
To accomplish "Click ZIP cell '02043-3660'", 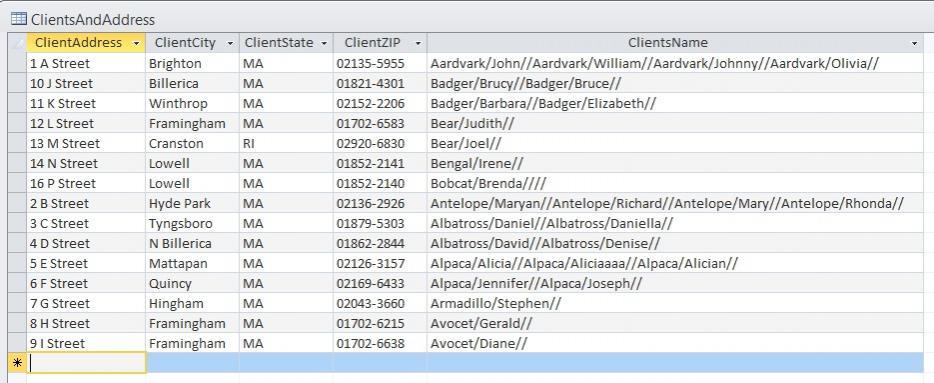I will pyautogui.click(x=380, y=303).
